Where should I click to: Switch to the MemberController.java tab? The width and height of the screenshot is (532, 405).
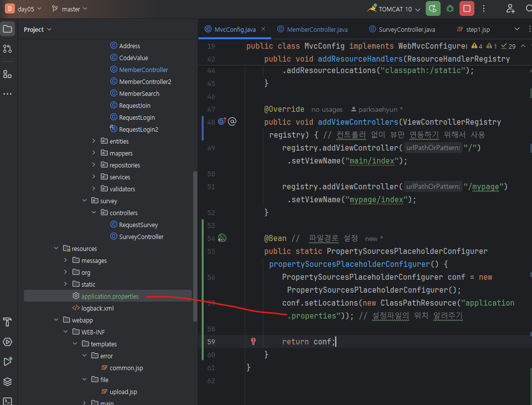(x=313, y=29)
